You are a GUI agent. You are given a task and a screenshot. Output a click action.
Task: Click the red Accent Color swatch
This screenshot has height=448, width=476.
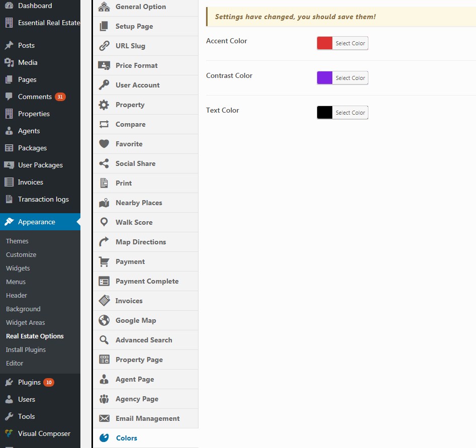pyautogui.click(x=325, y=43)
